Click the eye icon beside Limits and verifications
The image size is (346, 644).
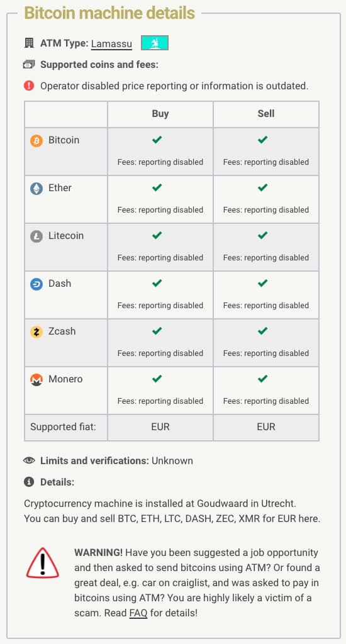tap(29, 461)
